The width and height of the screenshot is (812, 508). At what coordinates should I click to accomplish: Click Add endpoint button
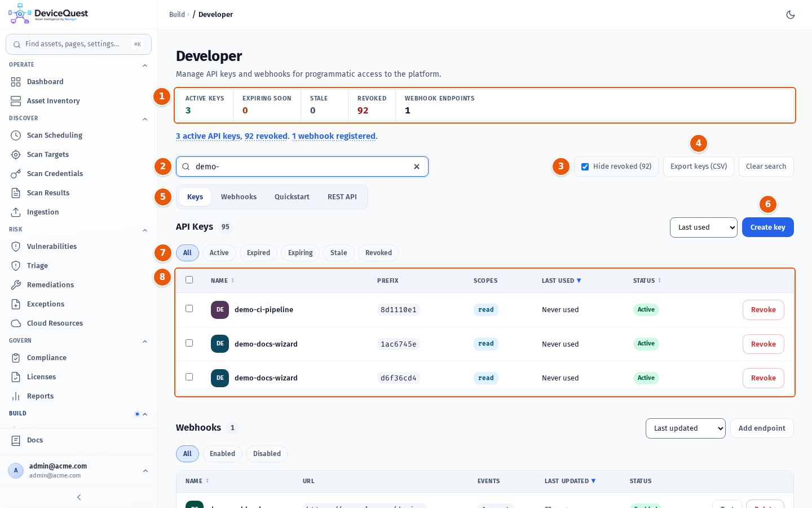click(x=762, y=428)
